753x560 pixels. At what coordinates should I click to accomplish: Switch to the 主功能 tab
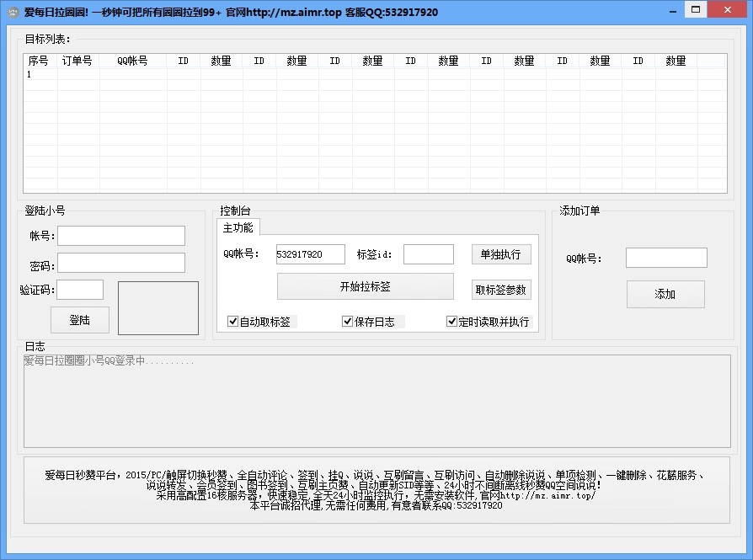pyautogui.click(x=238, y=227)
